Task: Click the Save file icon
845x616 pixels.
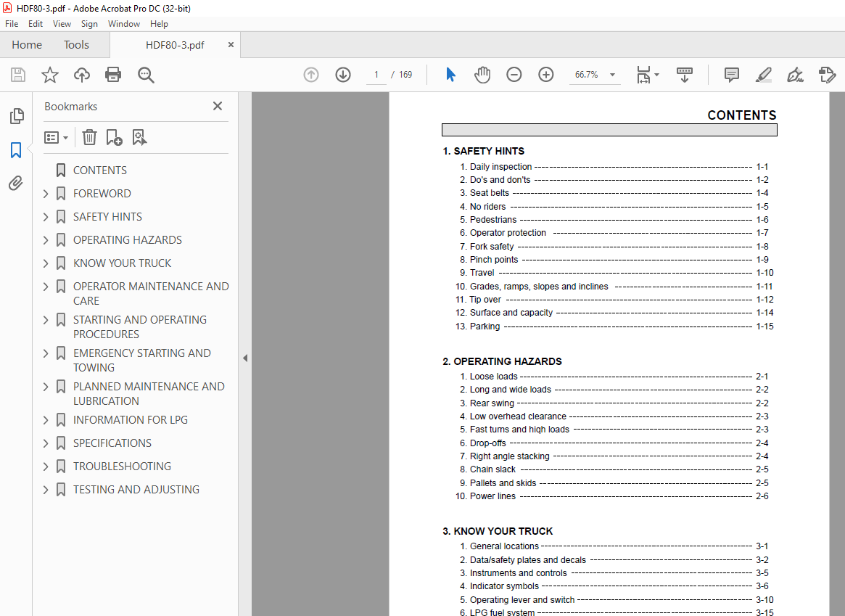Action: point(18,75)
